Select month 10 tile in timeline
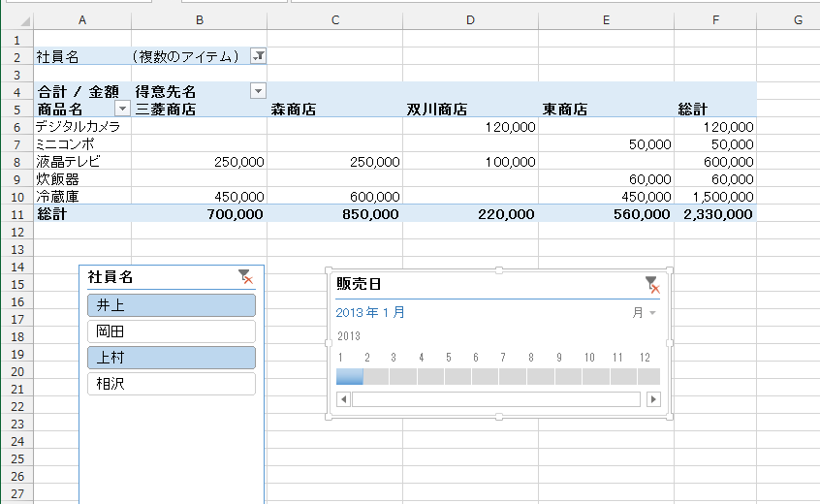 (x=596, y=376)
